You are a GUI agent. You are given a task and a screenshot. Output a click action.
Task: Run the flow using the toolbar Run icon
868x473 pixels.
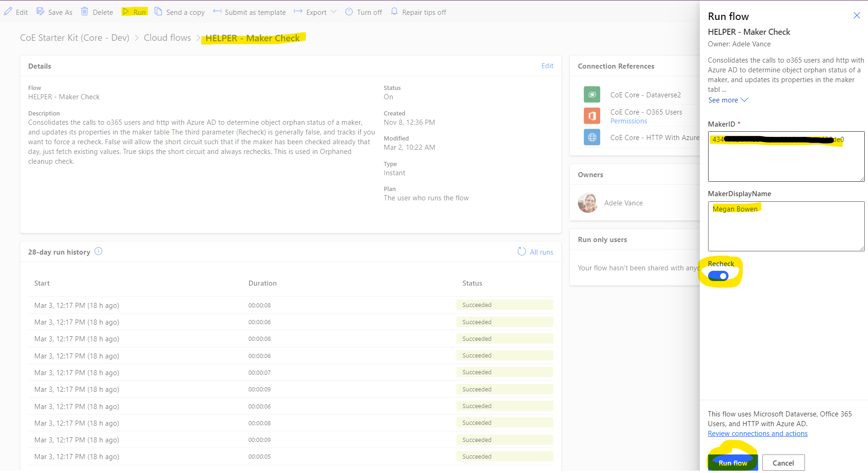tap(126, 11)
